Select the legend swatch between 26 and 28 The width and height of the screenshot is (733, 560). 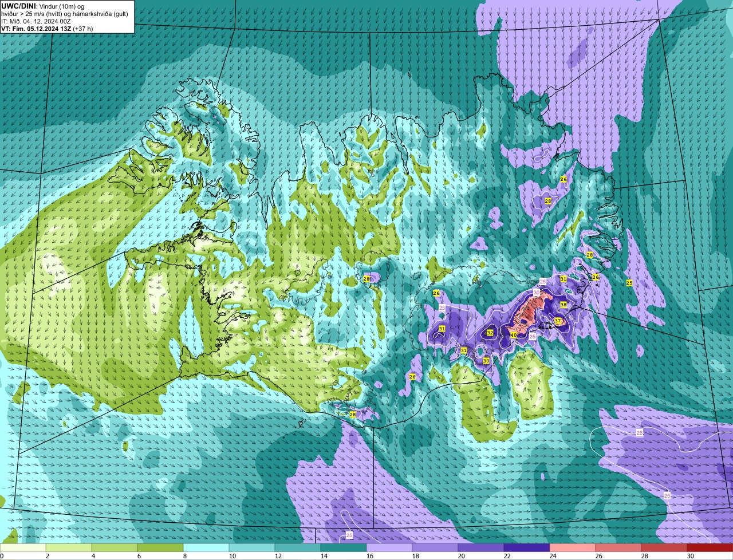618,547
